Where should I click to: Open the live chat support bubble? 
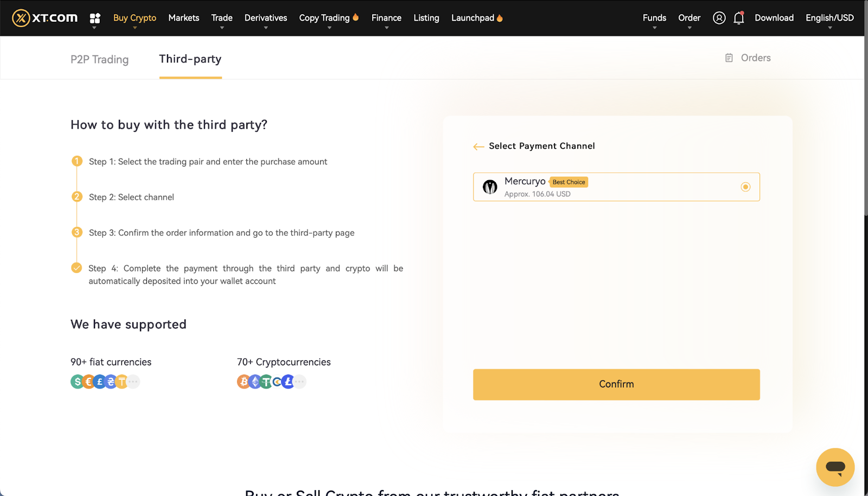point(835,467)
